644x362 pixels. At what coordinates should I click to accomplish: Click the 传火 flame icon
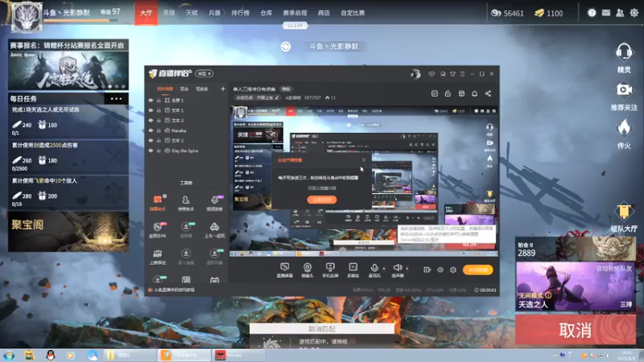pyautogui.click(x=623, y=128)
